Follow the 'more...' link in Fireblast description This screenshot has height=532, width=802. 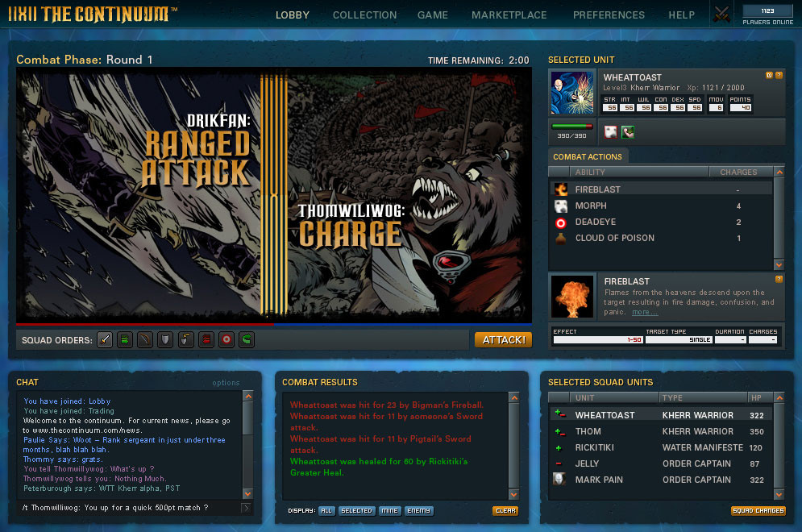pos(645,312)
